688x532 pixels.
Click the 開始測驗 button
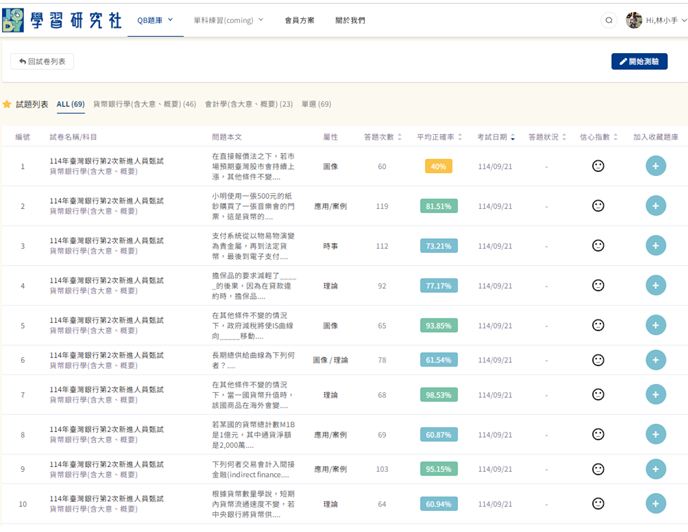coord(639,61)
